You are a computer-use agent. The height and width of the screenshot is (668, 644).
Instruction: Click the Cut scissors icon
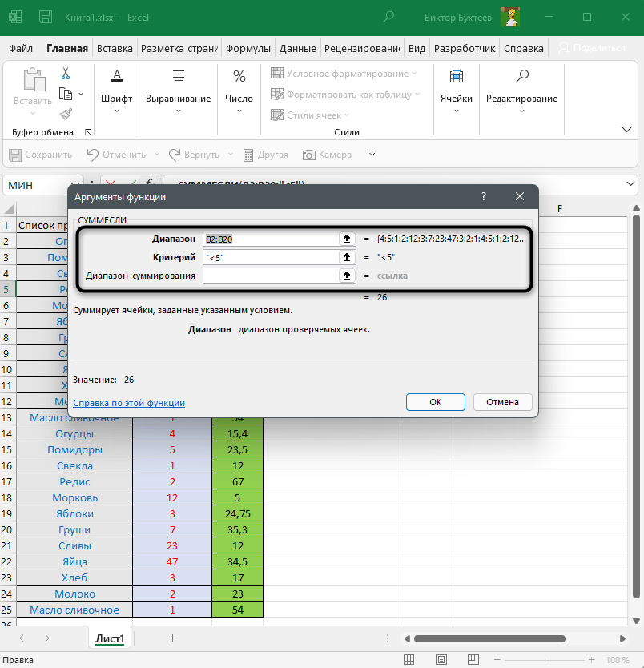[66, 74]
